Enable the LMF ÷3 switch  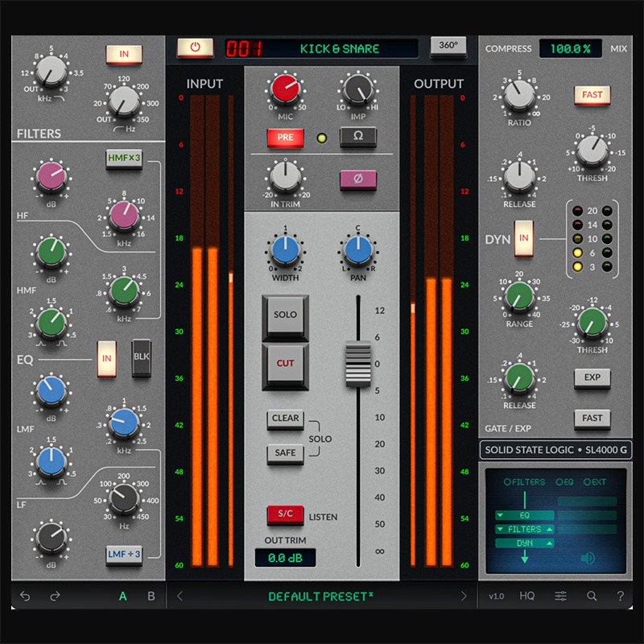[x=124, y=555]
